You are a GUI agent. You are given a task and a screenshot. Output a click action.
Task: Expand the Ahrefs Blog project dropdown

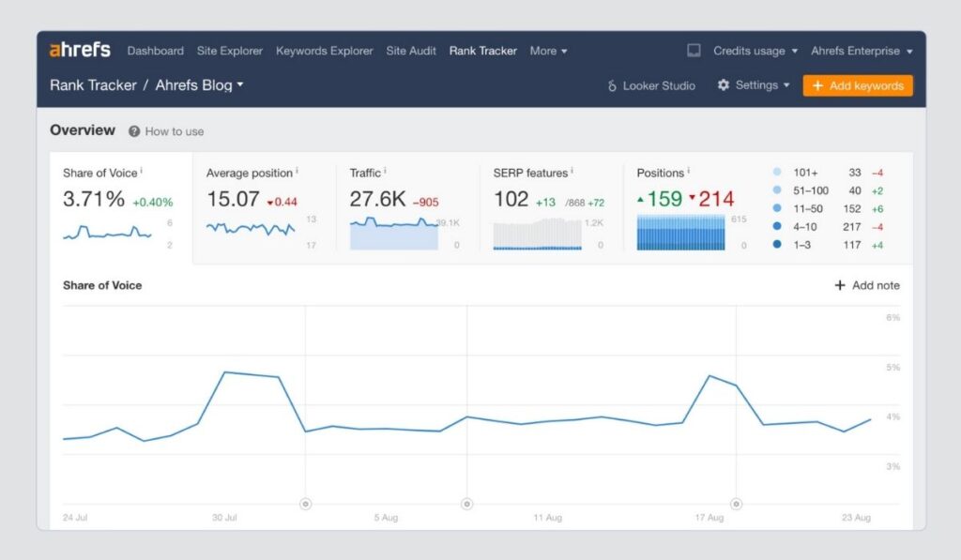tap(199, 85)
